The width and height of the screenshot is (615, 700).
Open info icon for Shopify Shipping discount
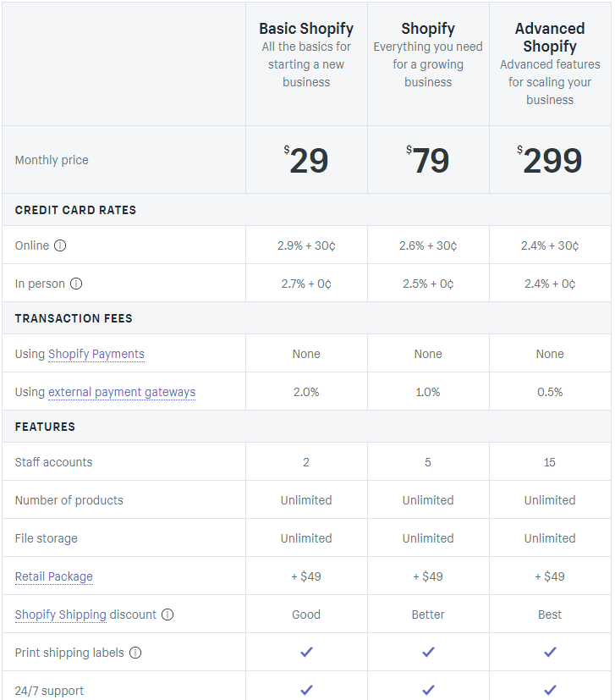click(167, 615)
